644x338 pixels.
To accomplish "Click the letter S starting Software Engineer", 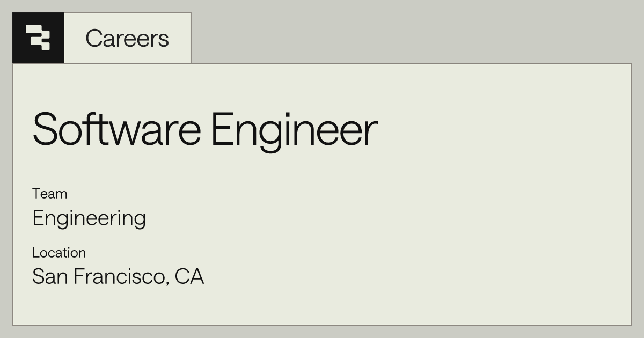I will tap(45, 129).
